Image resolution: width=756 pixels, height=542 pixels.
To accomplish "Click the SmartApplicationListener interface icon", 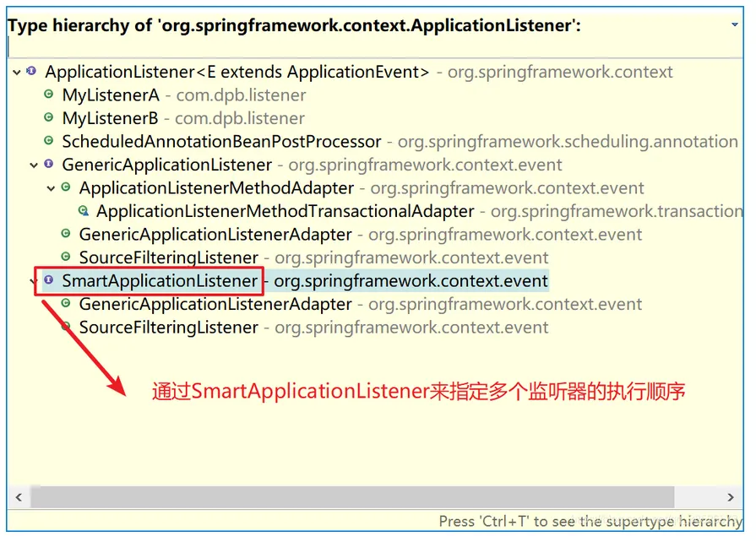I will [49, 280].
